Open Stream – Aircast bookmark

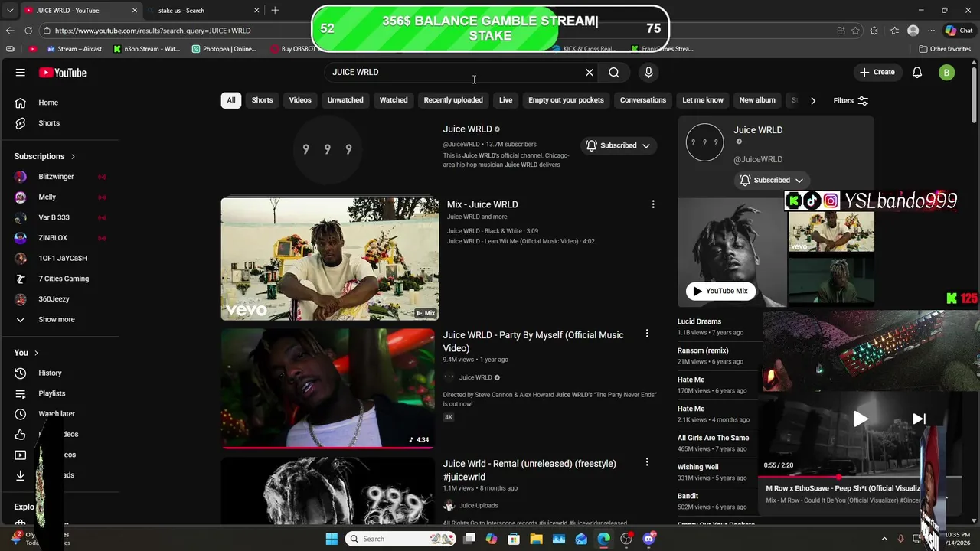[74, 49]
